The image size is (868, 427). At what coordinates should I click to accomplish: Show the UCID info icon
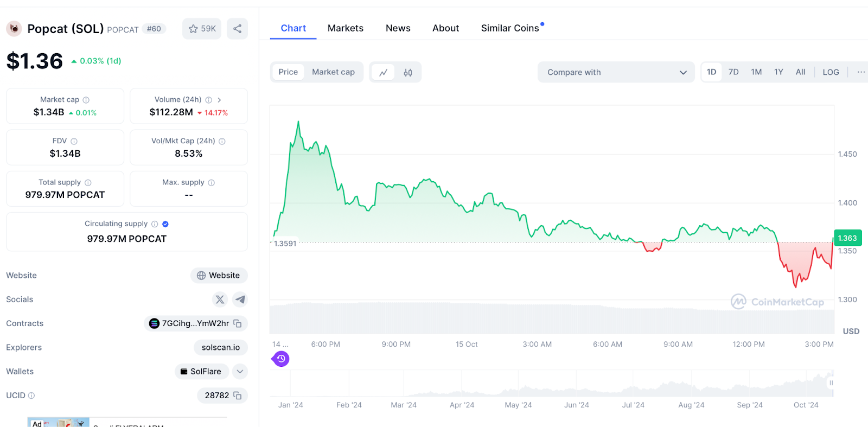pyautogui.click(x=31, y=396)
